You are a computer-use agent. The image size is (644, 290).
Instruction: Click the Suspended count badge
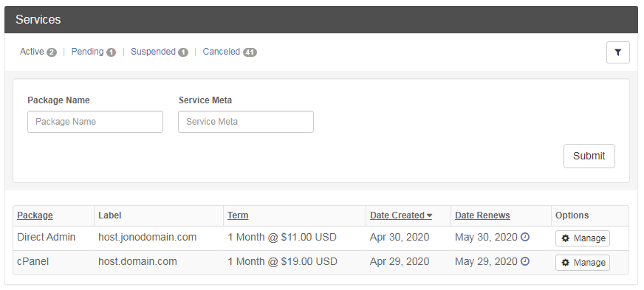pyautogui.click(x=182, y=52)
